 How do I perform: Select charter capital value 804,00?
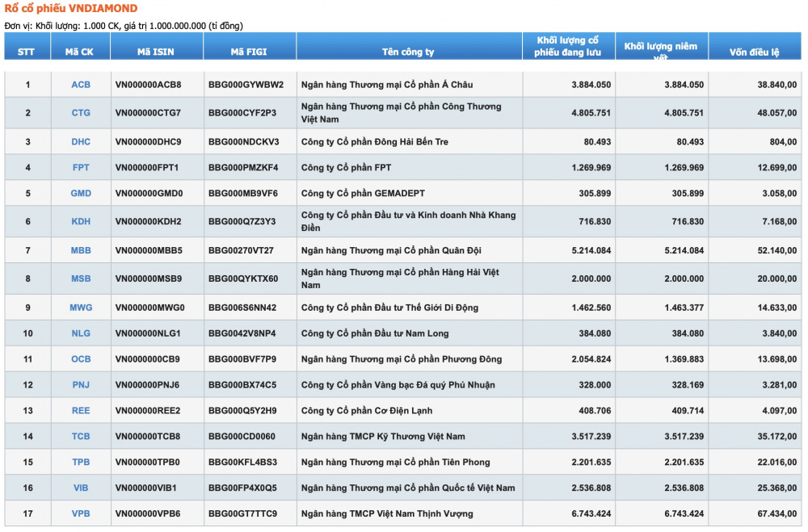pyautogui.click(x=783, y=141)
